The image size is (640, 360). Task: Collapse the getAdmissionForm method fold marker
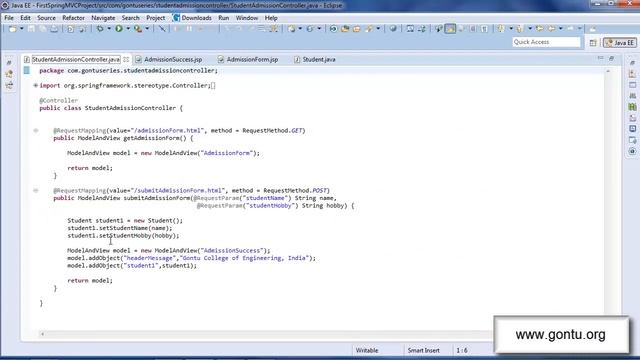click(x=36, y=131)
